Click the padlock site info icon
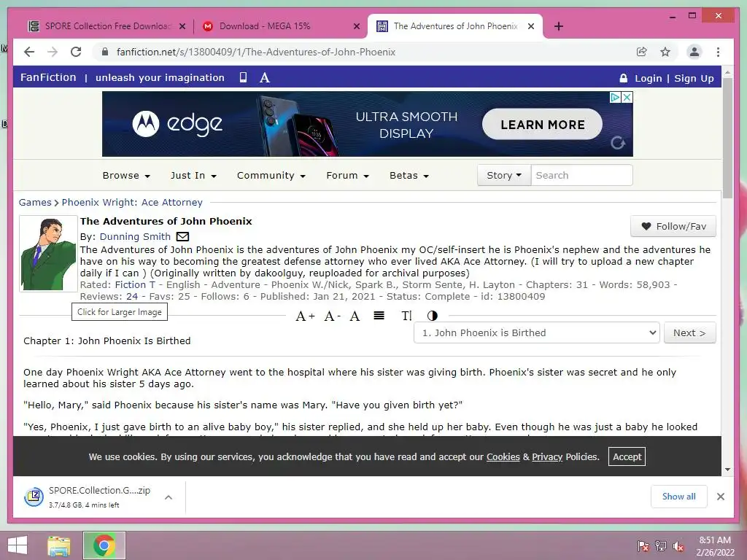 [105, 52]
